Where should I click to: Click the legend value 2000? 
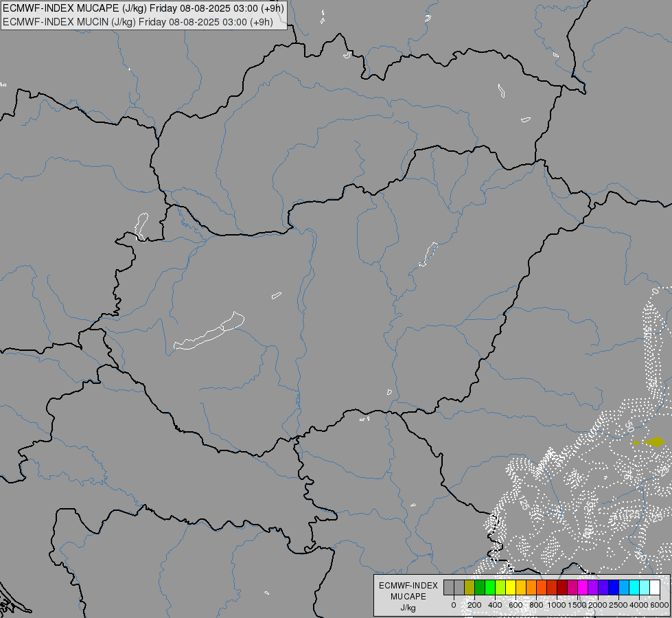pos(598,605)
